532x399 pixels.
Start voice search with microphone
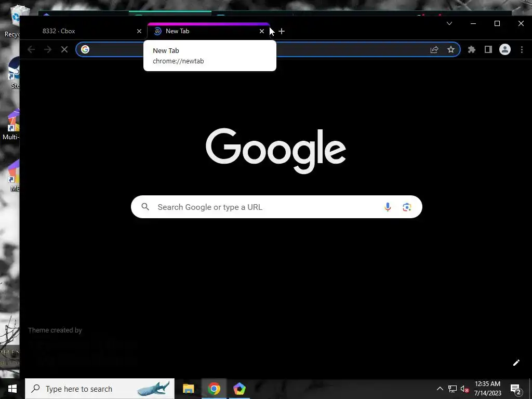click(x=388, y=207)
